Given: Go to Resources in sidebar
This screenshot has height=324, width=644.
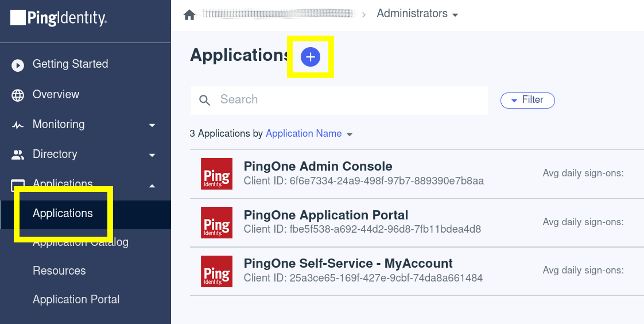Looking at the screenshot, I should click(x=59, y=271).
